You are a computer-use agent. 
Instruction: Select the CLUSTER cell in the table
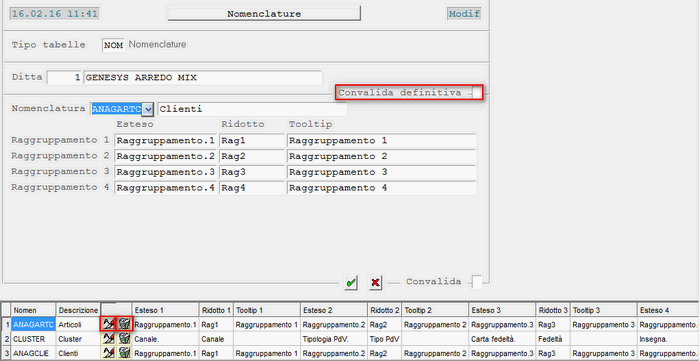pyautogui.click(x=33, y=339)
